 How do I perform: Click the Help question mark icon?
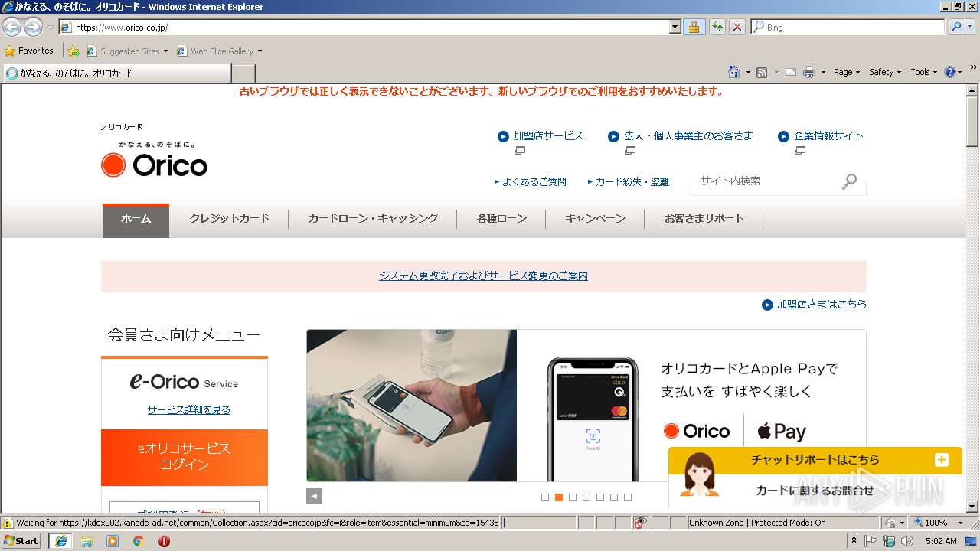[x=949, y=72]
